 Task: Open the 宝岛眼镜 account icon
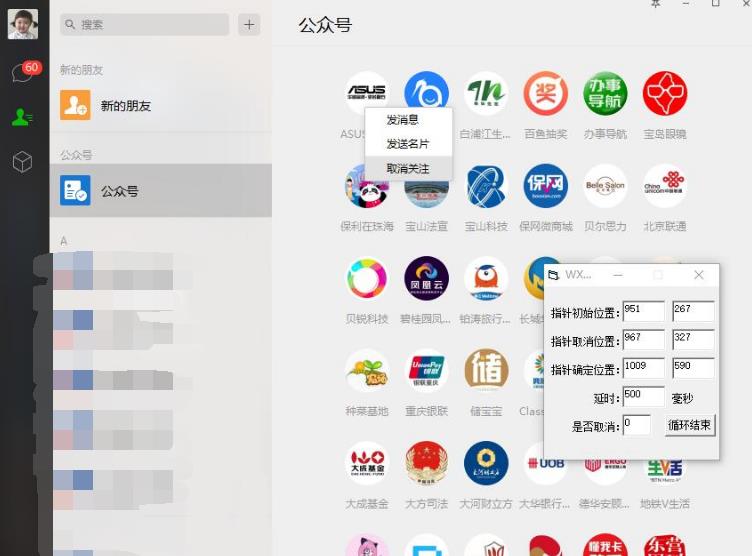coord(664,94)
